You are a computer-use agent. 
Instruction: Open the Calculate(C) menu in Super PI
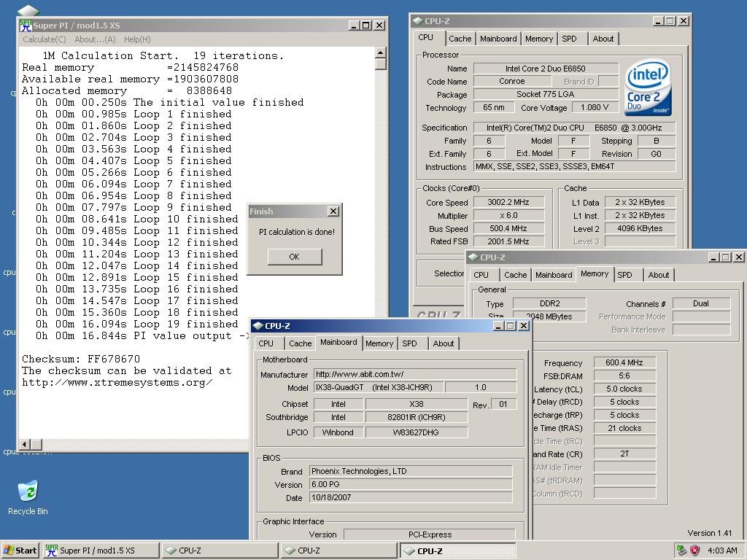pos(44,39)
